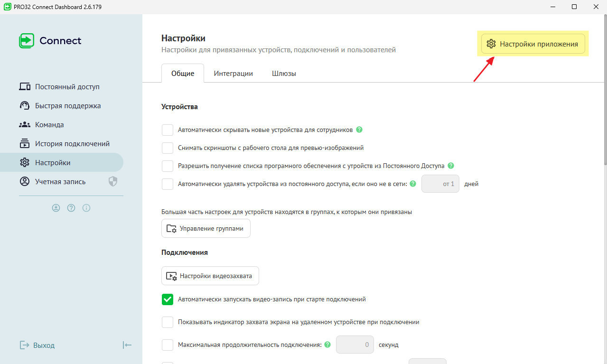Viewport: 607px width, 364px height.
Task: Open help via the question mark icon in sidebar
Action: point(71,208)
